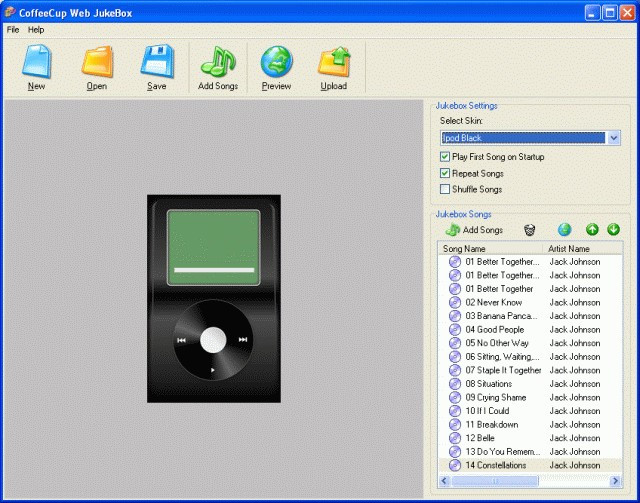
Task: Select the first '01 Better Together...' song row
Action: 531,262
